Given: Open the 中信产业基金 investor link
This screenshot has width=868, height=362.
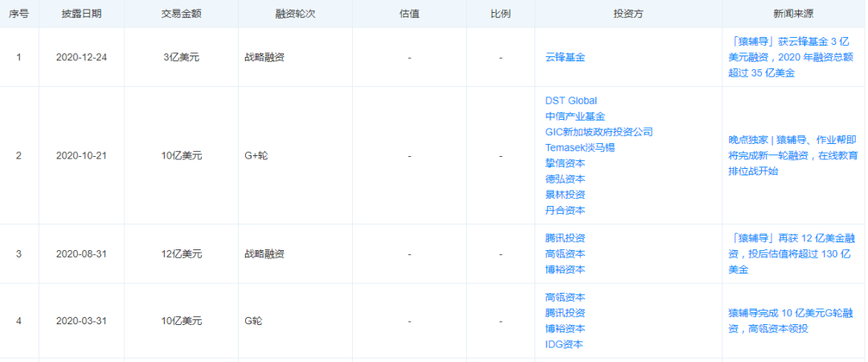Looking at the screenshot, I should tap(575, 117).
